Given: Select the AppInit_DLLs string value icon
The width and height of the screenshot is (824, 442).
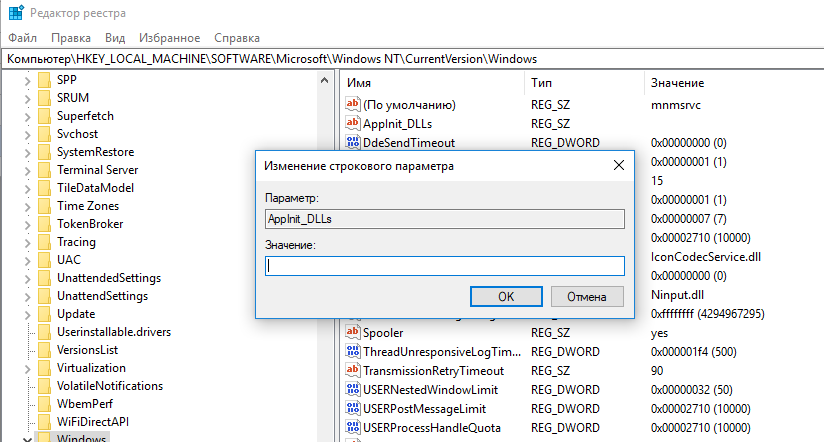Looking at the screenshot, I should [352, 124].
